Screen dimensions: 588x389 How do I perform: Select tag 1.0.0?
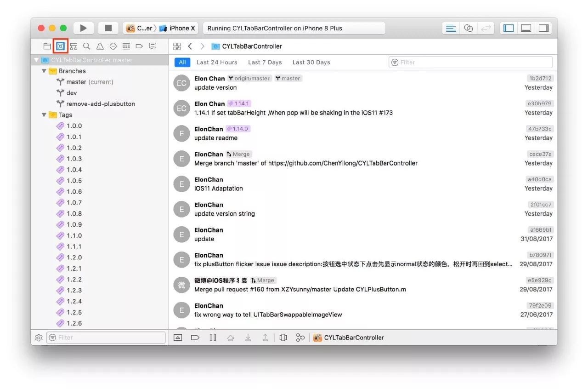click(100, 126)
